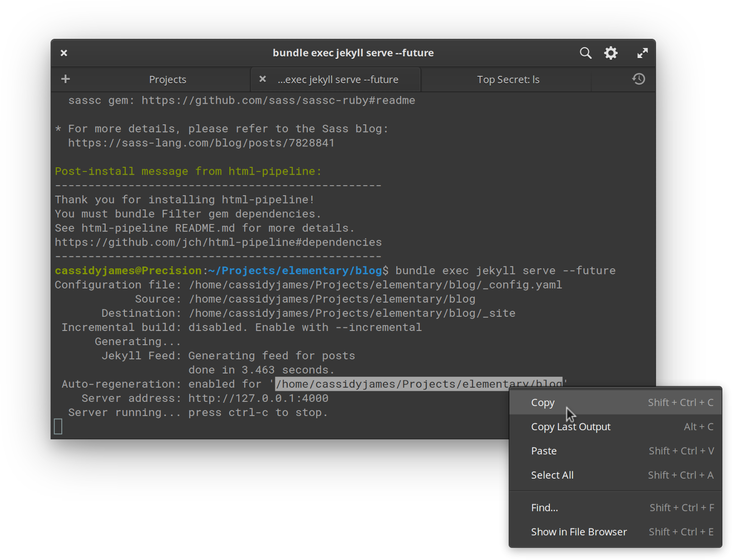Open Find from the context menu
Viewport: 732px width, 560px height.
[x=544, y=507]
